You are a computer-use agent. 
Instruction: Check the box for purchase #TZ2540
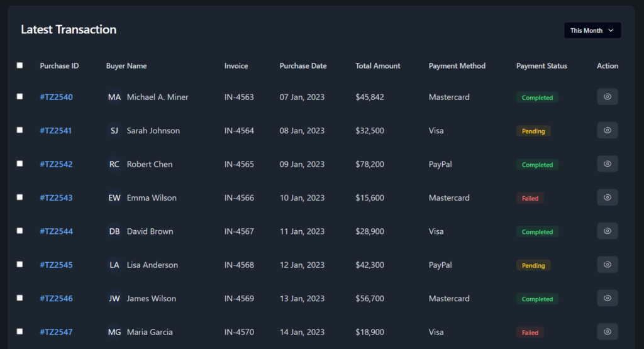click(19, 96)
